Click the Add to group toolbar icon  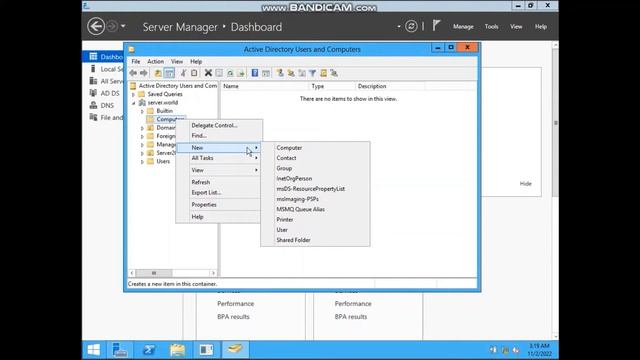tap(334, 73)
